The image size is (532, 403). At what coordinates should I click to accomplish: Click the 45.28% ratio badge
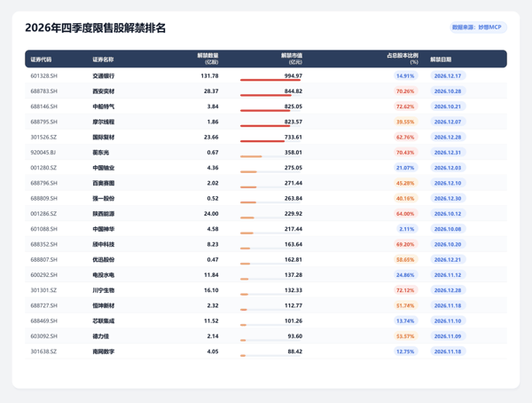[405, 183]
